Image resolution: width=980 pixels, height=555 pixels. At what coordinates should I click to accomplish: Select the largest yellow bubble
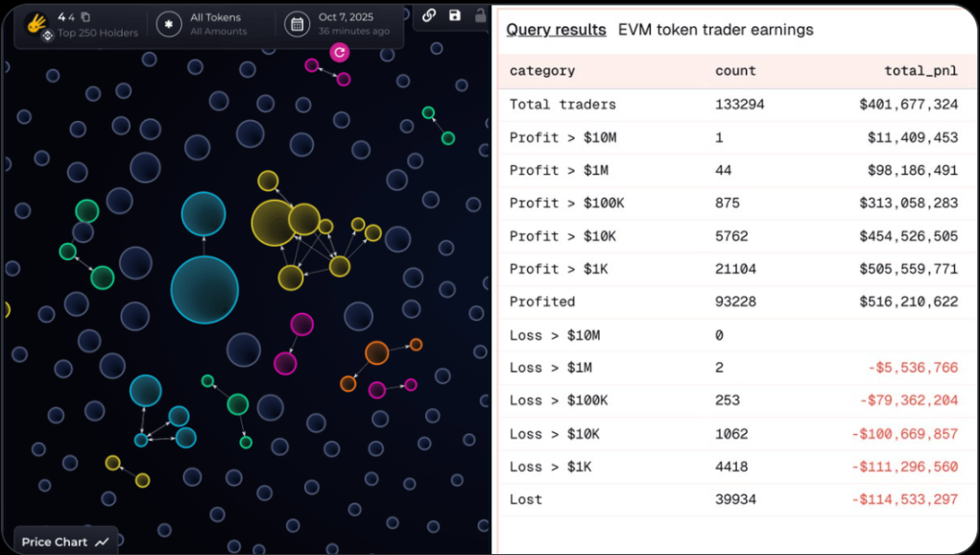(274, 223)
